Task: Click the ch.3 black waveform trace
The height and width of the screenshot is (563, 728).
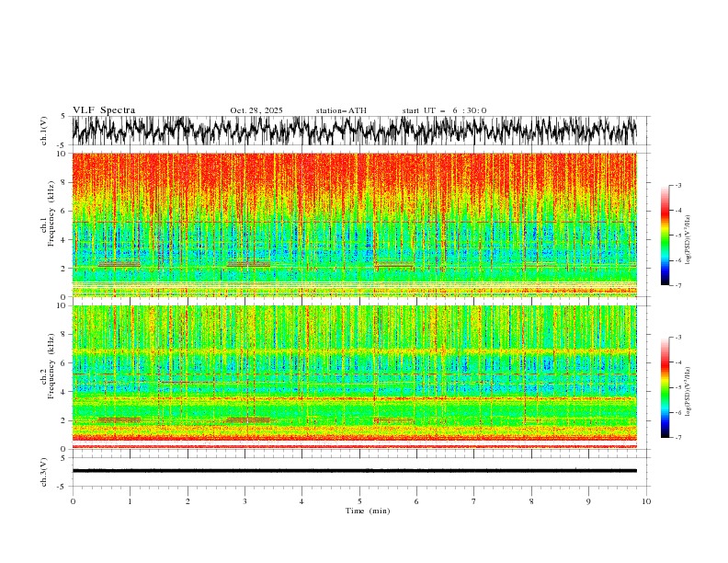Action: 355,471
